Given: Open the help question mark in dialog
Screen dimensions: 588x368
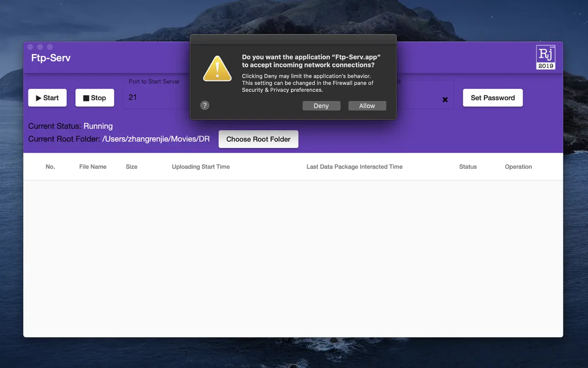Looking at the screenshot, I should click(205, 106).
